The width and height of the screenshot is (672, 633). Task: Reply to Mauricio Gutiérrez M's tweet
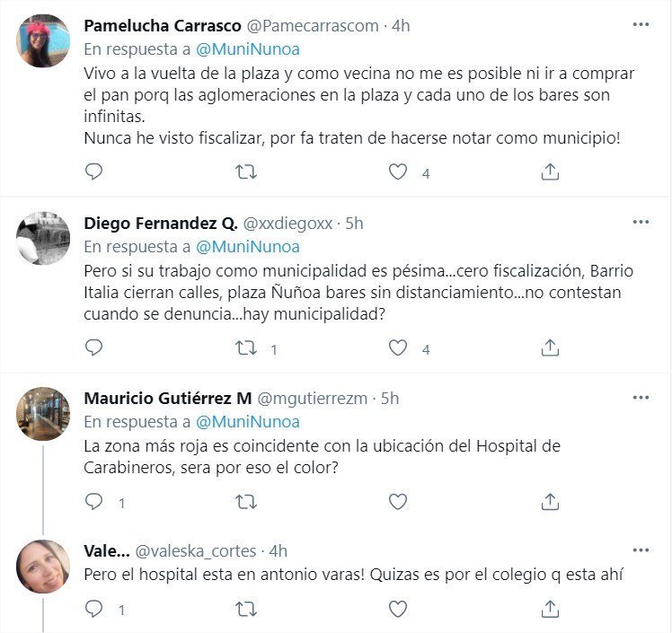[x=93, y=502]
